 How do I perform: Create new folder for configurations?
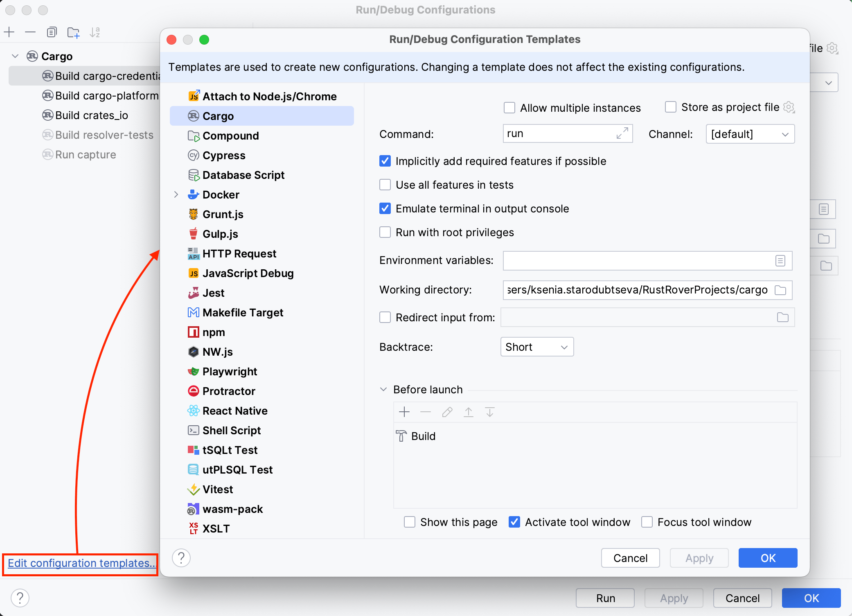[x=73, y=32]
